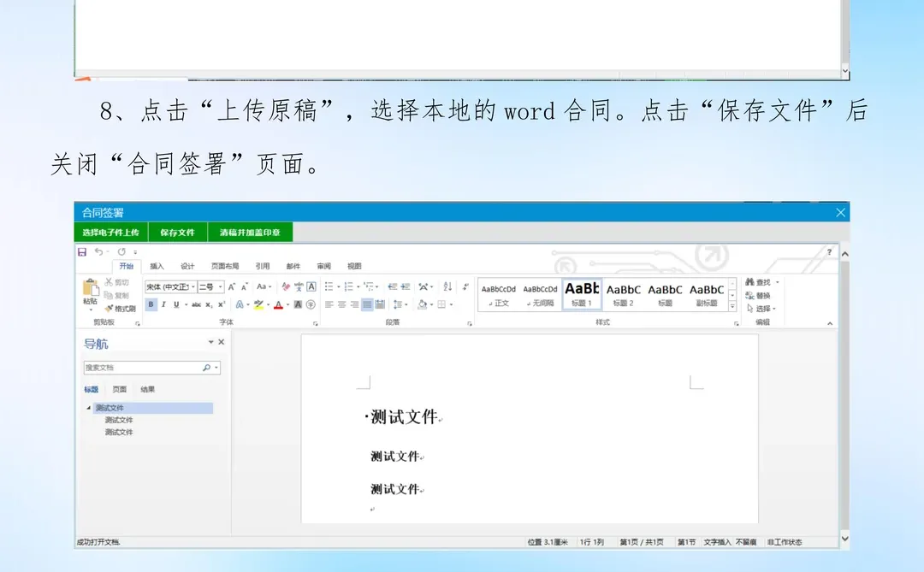This screenshot has width=924, height=572.
Task: Select the 页面 tab in the navigation pane
Action: coord(119,388)
